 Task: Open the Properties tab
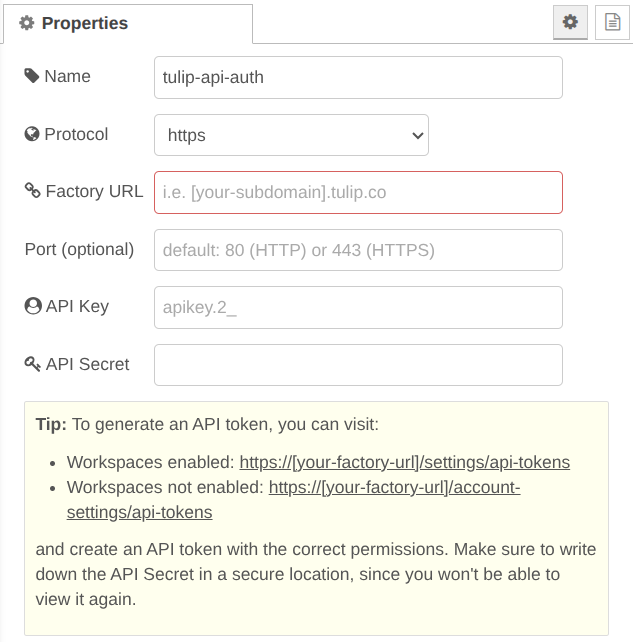[x=128, y=23]
